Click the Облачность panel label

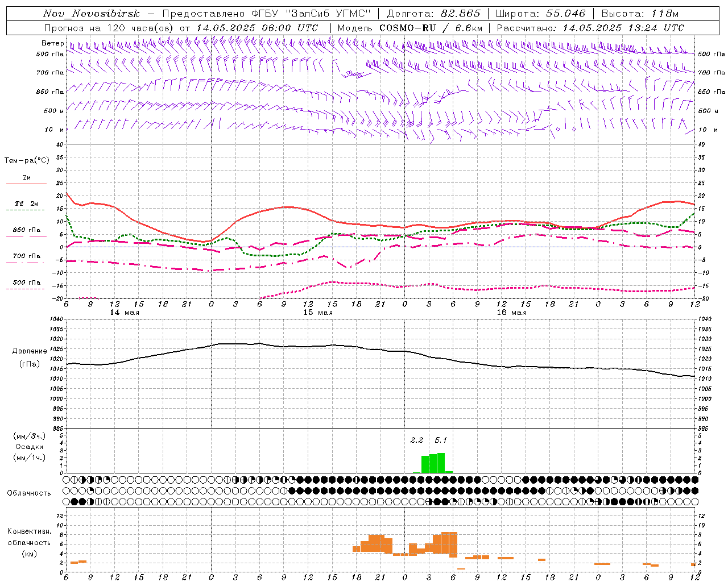click(x=29, y=493)
